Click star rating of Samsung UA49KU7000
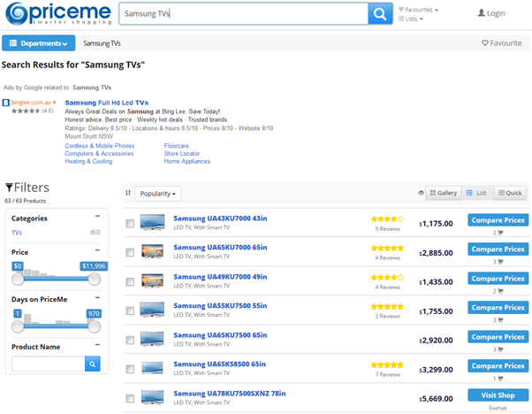Image resolution: width=532 pixels, height=414 pixels. click(x=387, y=278)
